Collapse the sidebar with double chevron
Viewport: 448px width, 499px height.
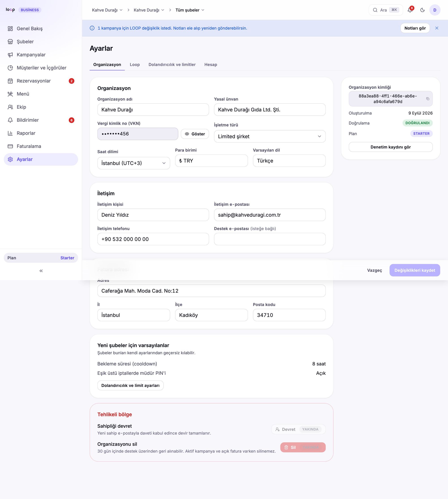point(41,271)
